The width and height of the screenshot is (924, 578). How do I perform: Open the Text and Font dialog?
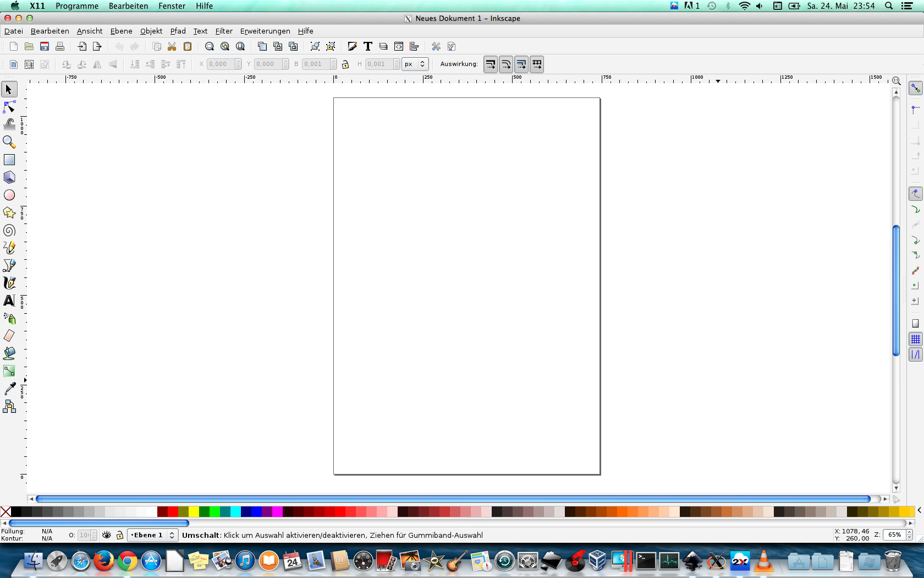point(368,46)
